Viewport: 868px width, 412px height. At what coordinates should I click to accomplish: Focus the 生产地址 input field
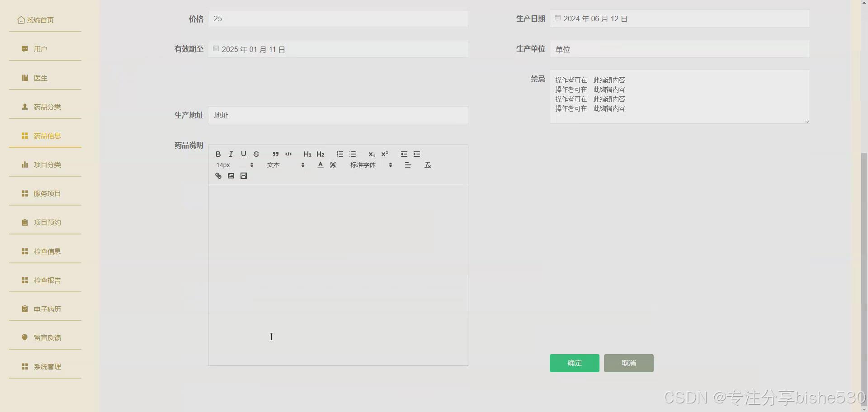coord(338,115)
